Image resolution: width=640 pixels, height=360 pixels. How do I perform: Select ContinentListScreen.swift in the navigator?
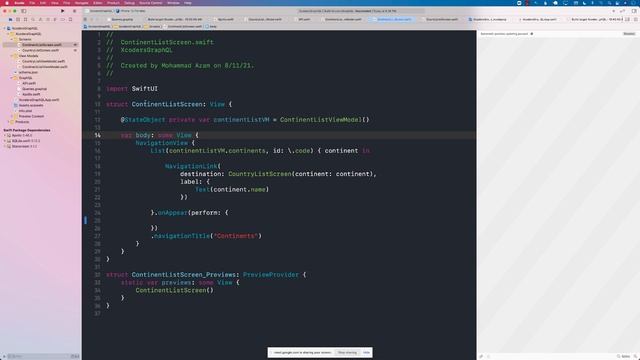tap(41, 45)
